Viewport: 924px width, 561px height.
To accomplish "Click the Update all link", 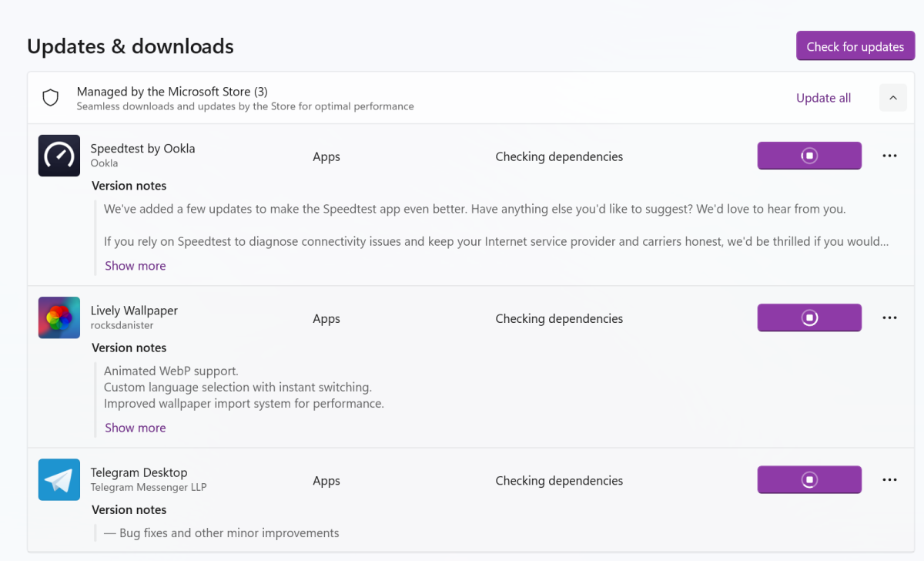I will pos(823,98).
